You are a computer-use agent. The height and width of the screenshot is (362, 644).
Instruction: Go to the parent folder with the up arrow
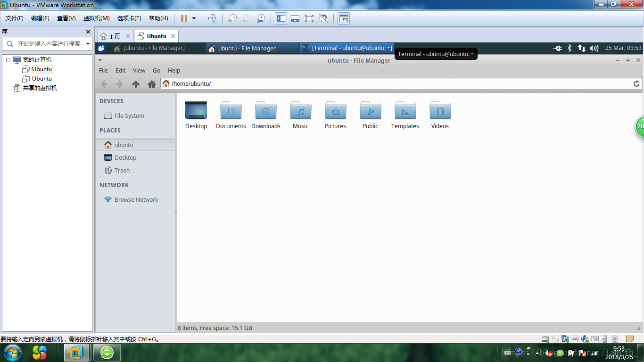click(x=136, y=84)
